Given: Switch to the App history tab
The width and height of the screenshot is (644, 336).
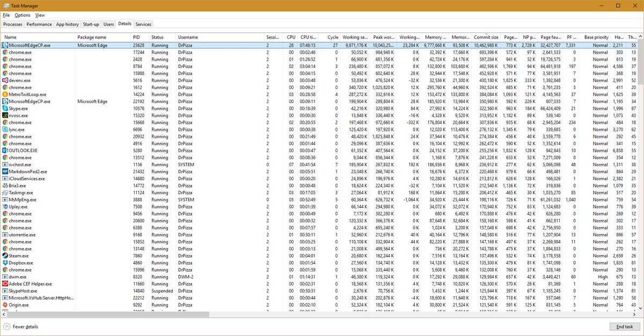Looking at the screenshot, I should coord(68,24).
